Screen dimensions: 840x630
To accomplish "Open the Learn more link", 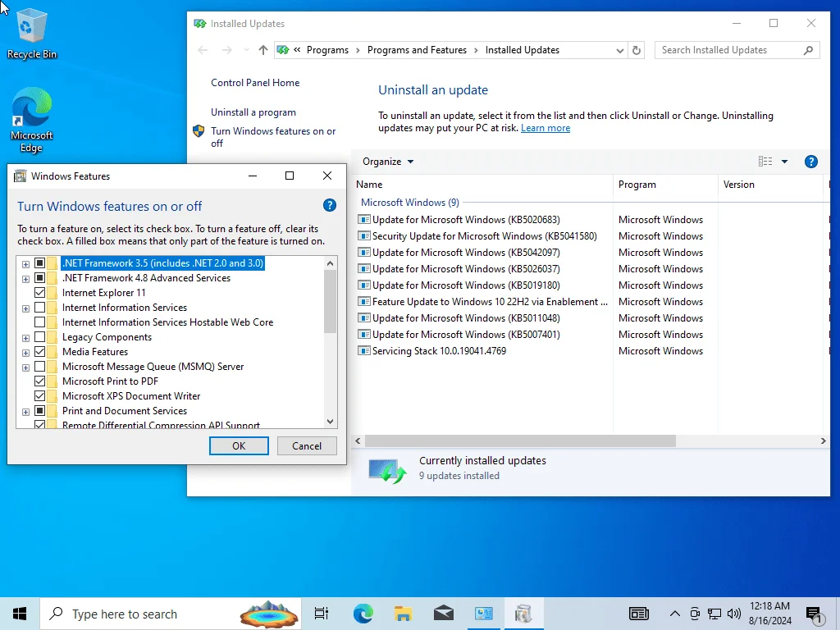I will (546, 128).
